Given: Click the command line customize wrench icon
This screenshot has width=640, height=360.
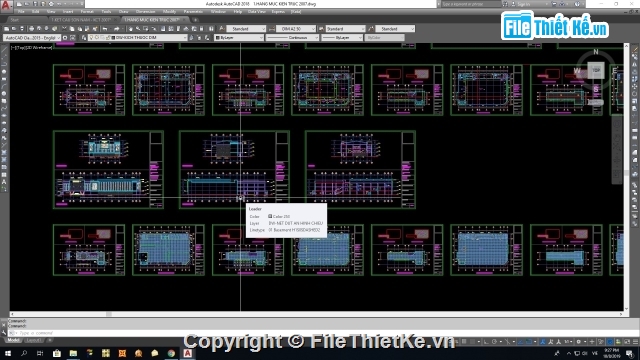Looking at the screenshot, I should pos(4,333).
